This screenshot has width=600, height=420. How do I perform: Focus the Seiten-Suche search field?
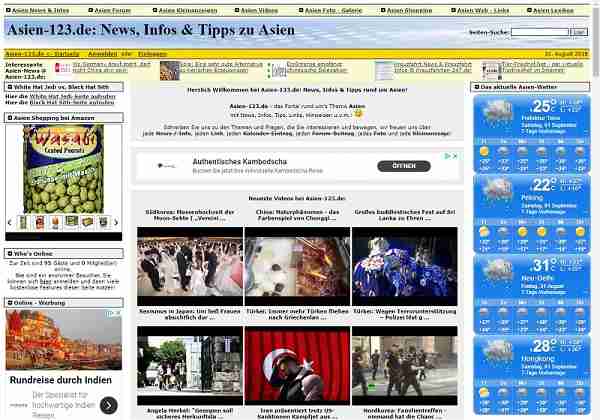(x=540, y=33)
